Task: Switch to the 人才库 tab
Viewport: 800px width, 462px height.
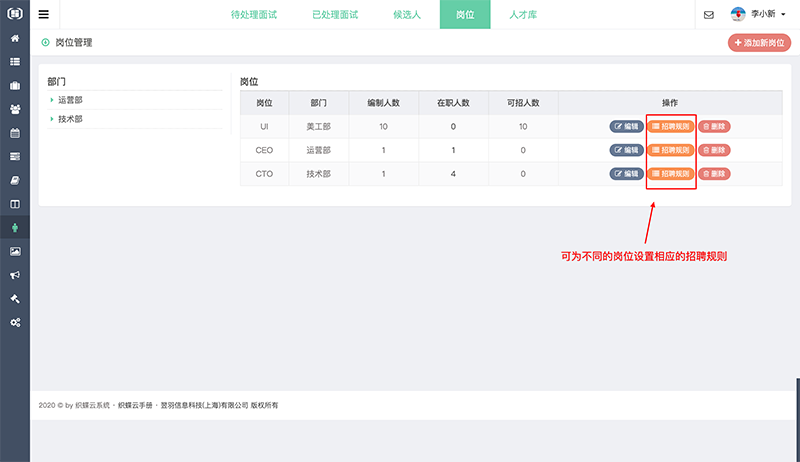Action: click(523, 14)
